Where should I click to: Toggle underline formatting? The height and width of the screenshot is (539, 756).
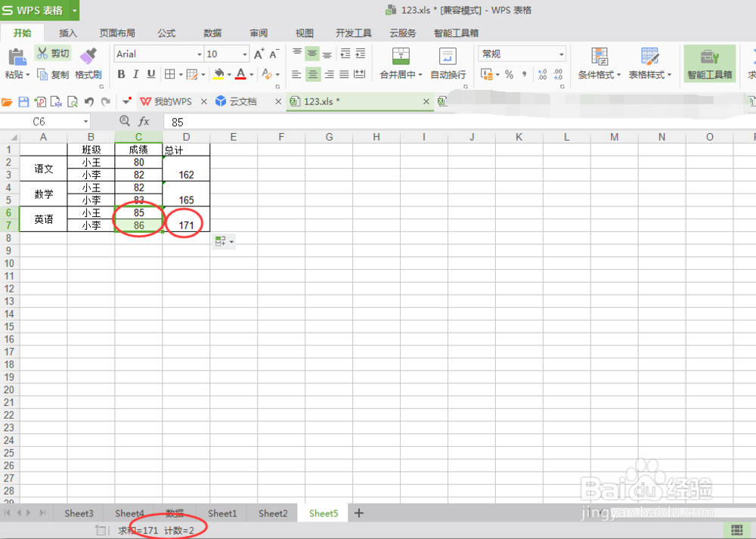(x=151, y=74)
